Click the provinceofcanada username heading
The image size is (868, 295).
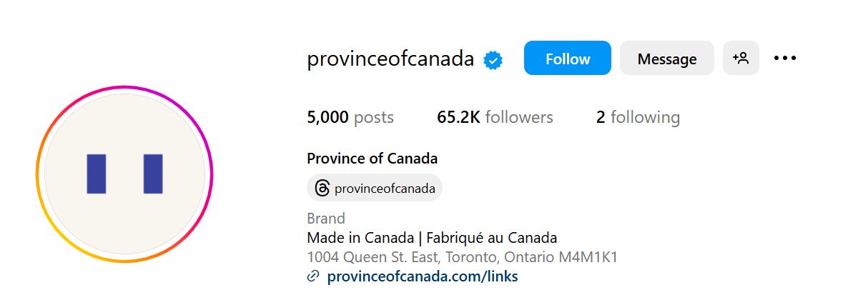click(390, 59)
